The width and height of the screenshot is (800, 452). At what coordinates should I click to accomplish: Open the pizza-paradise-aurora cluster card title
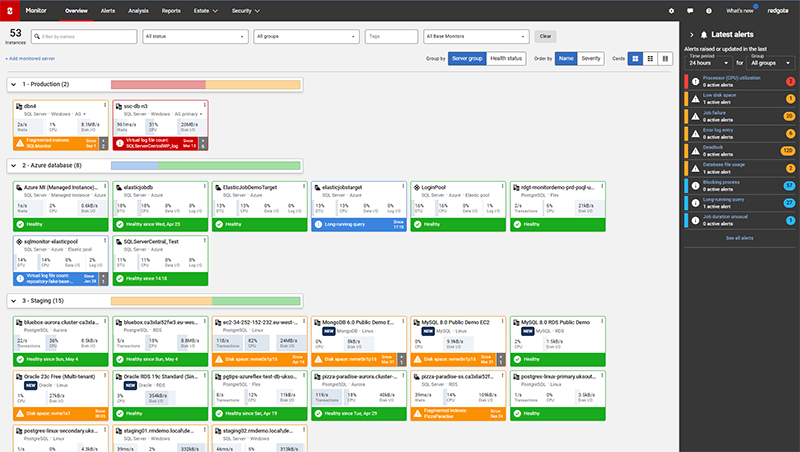[x=360, y=376]
